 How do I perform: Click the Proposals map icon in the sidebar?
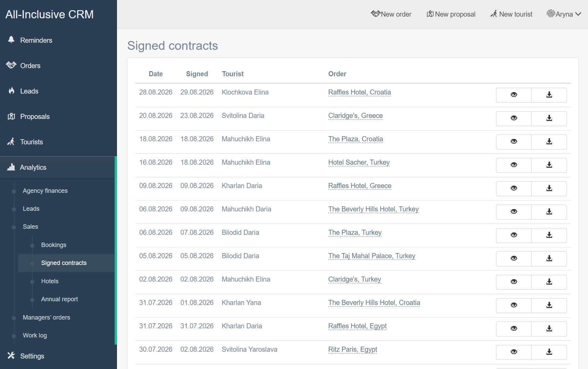tap(11, 116)
